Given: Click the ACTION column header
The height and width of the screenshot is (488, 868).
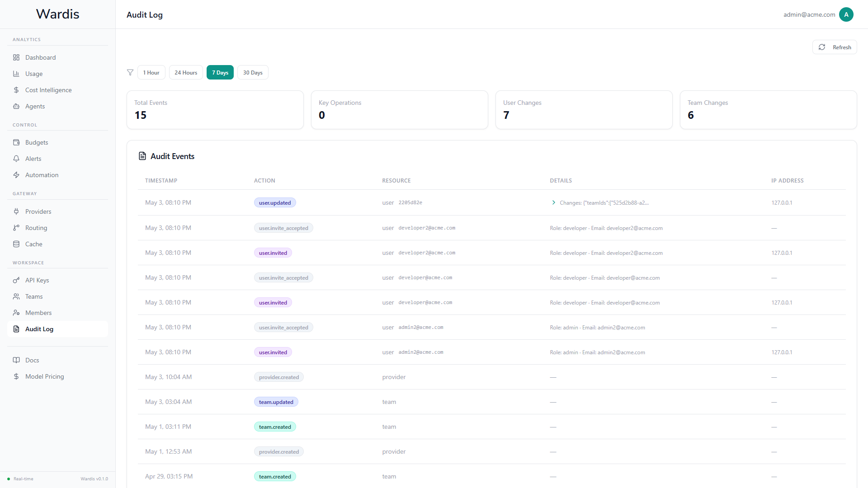Looking at the screenshot, I should click(x=264, y=180).
